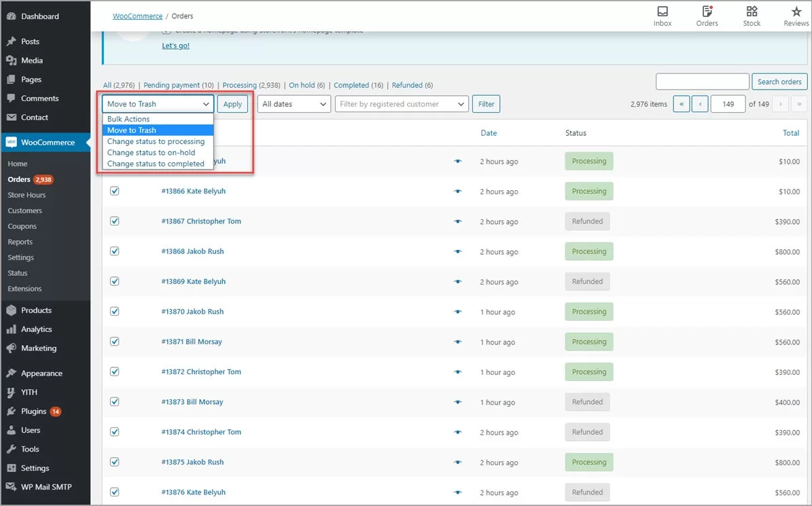Uncheck the checkbox for order #13871

(114, 341)
